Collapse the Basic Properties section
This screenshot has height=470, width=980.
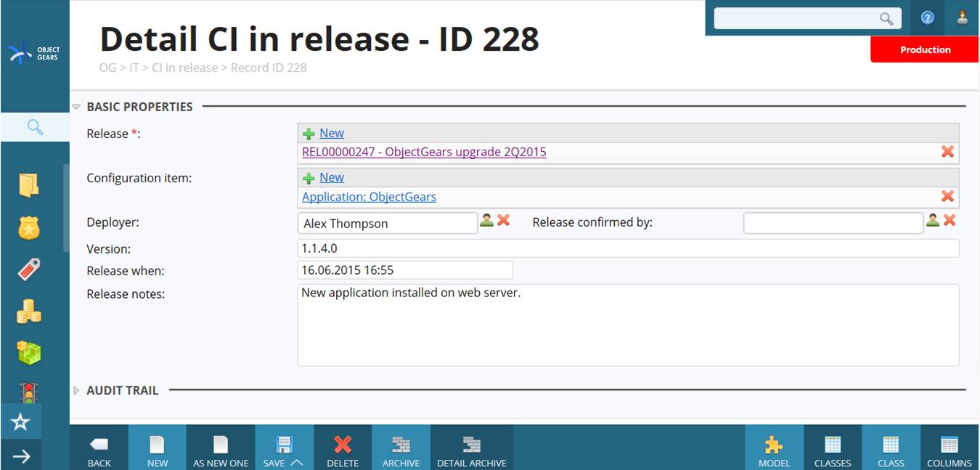tap(76, 107)
